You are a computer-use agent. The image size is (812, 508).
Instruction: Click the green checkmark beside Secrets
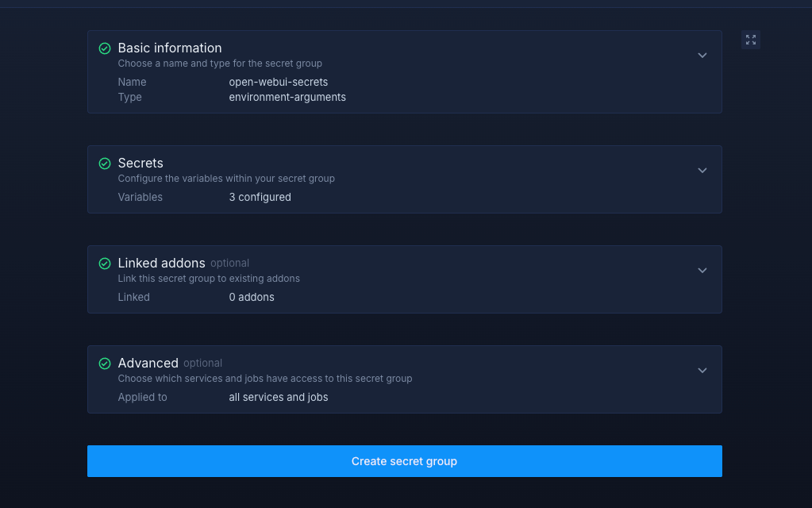coord(105,164)
